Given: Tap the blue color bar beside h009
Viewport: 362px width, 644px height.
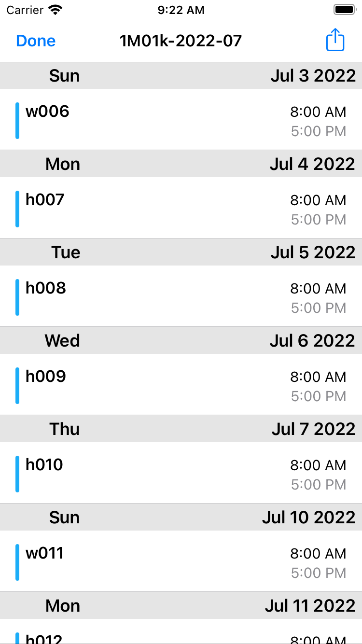Looking at the screenshot, I should pos(17,385).
